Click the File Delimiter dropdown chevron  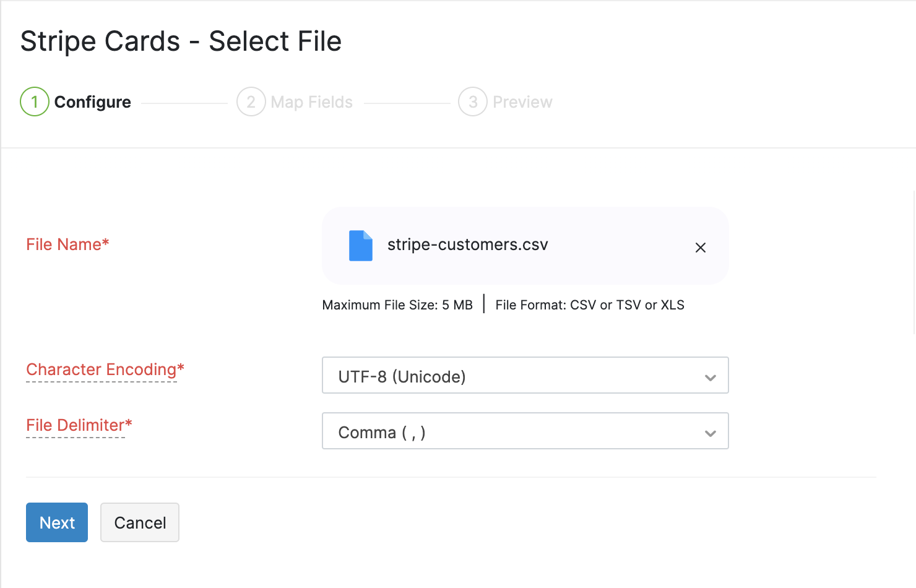point(710,432)
